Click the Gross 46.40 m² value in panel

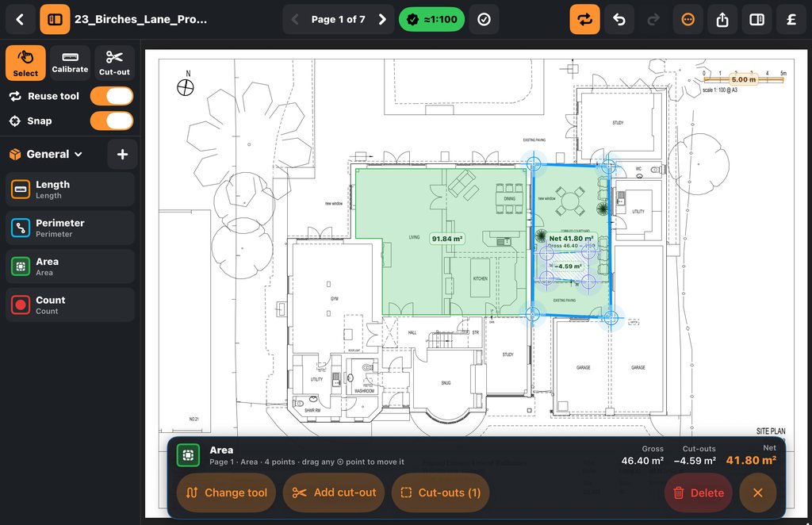pyautogui.click(x=642, y=460)
